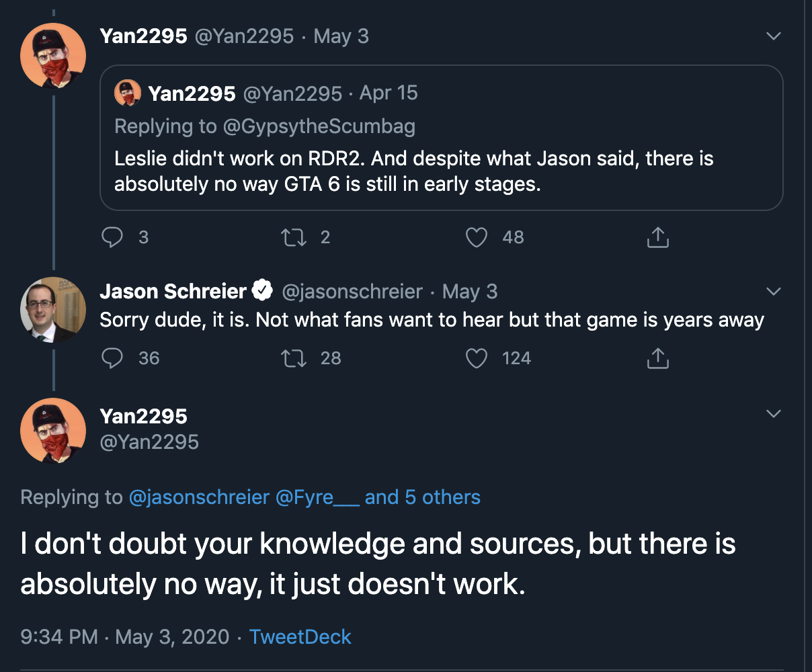The image size is (812, 672).
Task: Retweet Jason Schreier's tweet
Action: [293, 358]
